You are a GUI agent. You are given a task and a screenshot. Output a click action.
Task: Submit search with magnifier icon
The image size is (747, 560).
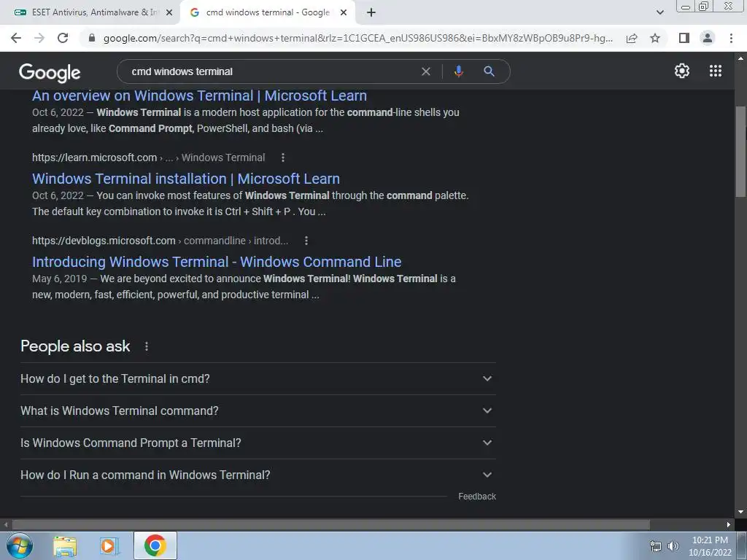pos(489,71)
